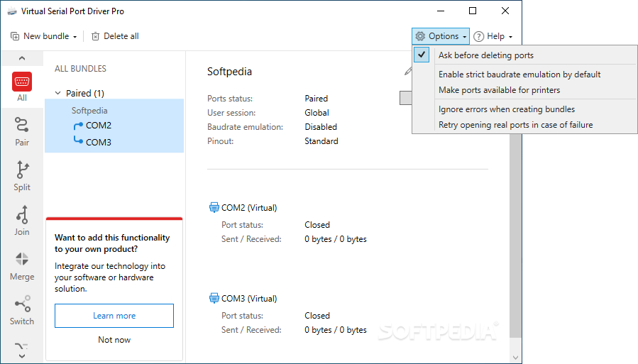The width and height of the screenshot is (638, 364).
Task: Click the Global user session value
Action: click(x=317, y=113)
